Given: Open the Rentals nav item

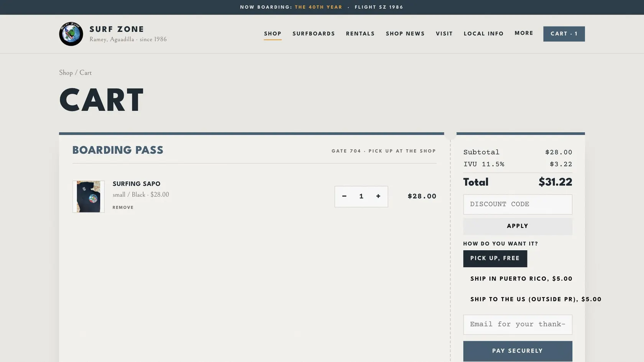Looking at the screenshot, I should pos(360,34).
